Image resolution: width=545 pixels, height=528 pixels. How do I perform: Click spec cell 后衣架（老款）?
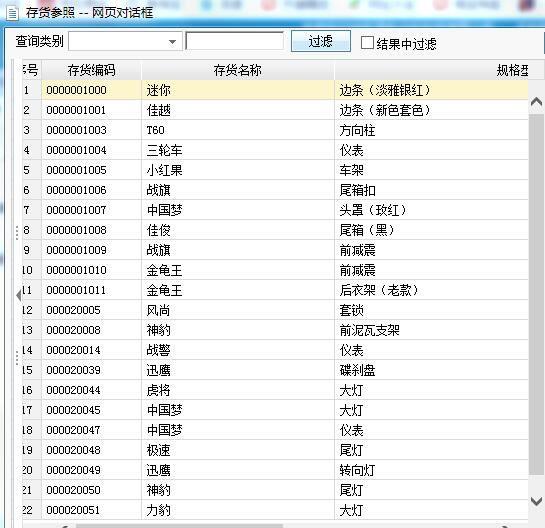click(x=431, y=290)
